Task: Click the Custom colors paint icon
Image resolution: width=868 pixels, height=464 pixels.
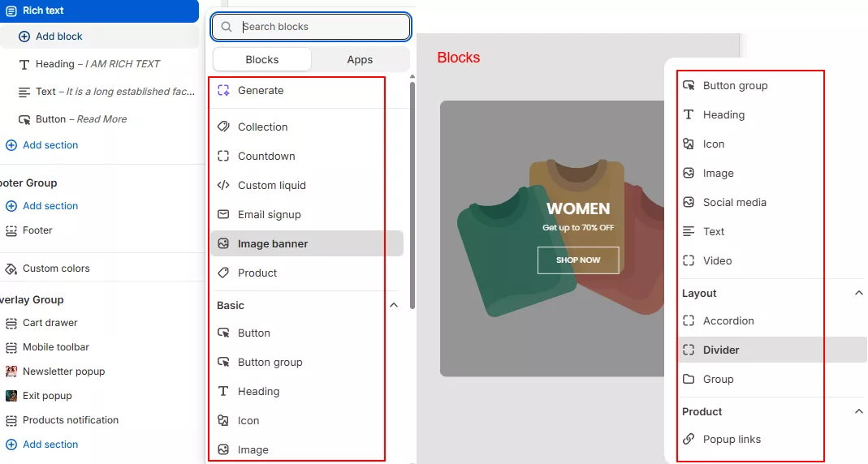Action: click(x=11, y=269)
